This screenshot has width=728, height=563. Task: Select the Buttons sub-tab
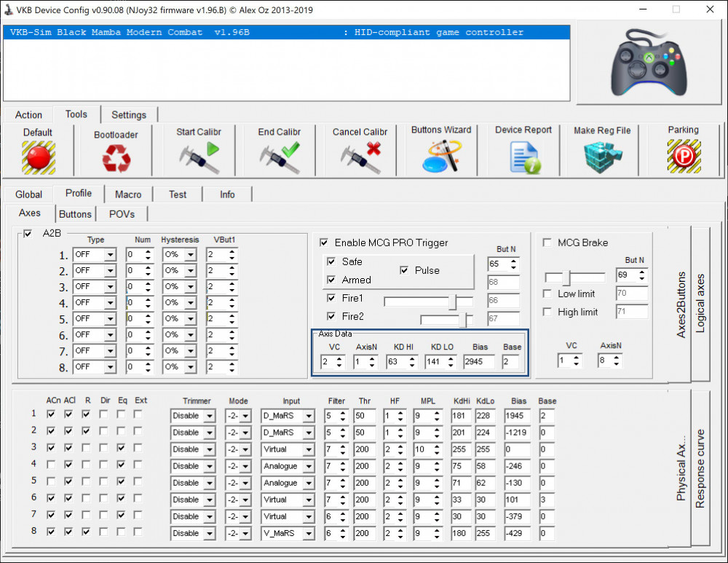(x=75, y=214)
